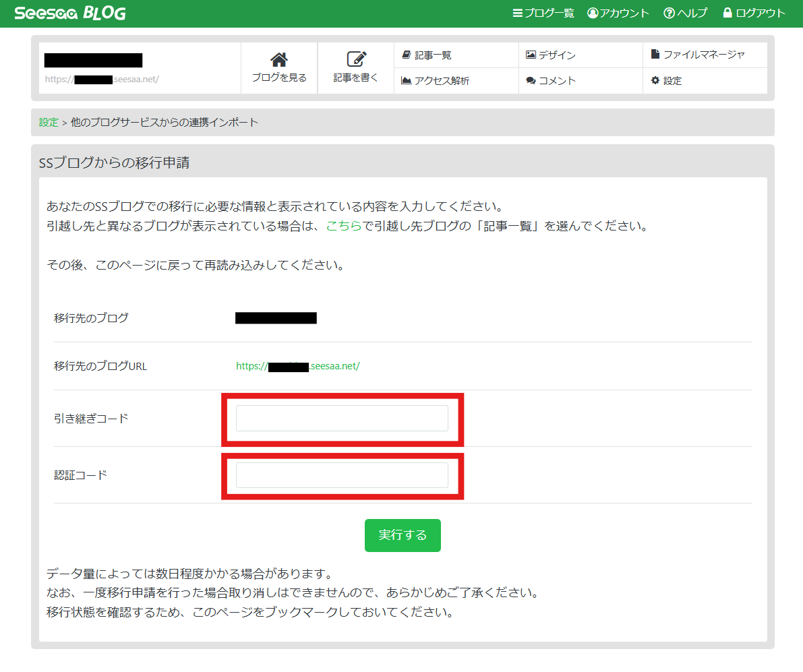Click the blog URL under the blog title
The height and width of the screenshot is (672, 803).
click(102, 80)
